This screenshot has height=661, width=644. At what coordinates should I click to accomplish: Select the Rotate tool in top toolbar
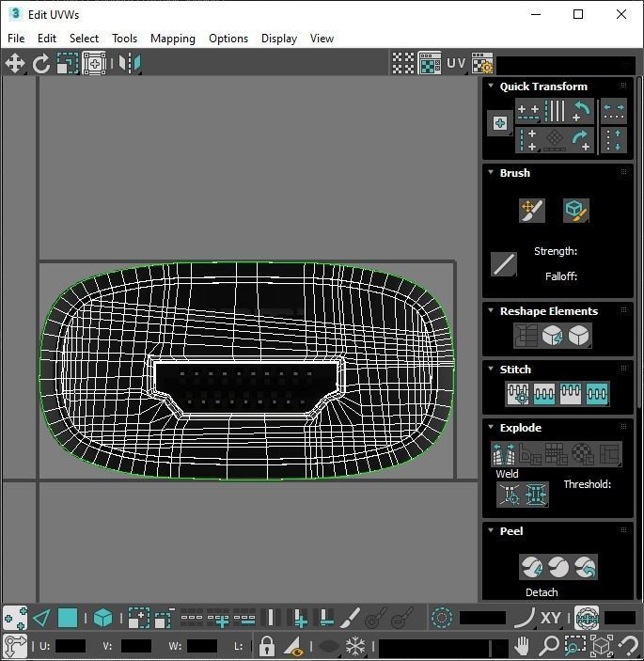pos(41,64)
